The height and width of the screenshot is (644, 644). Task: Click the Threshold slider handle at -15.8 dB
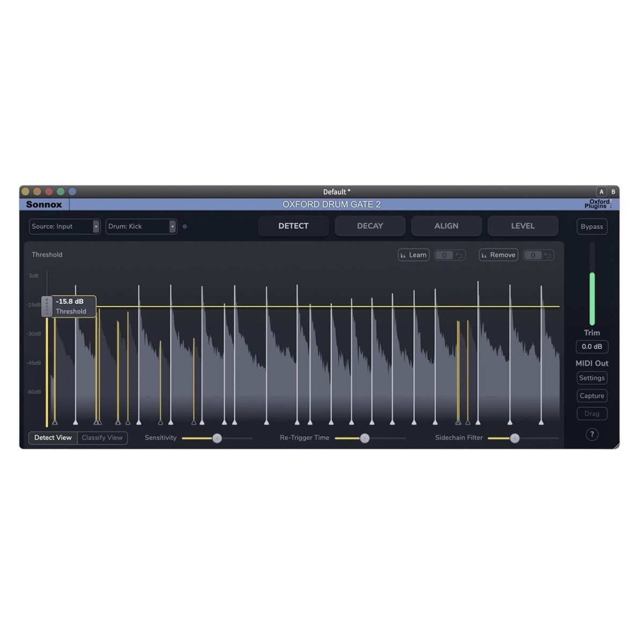[47, 306]
